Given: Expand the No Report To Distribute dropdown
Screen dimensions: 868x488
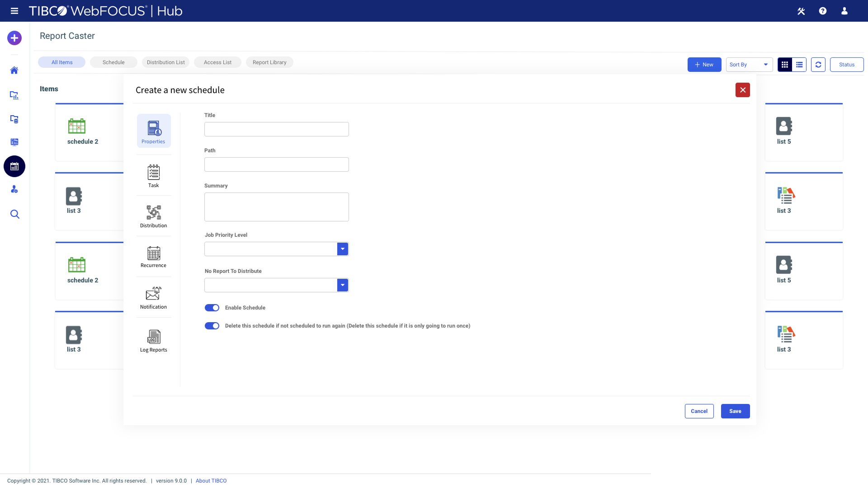Looking at the screenshot, I should pos(343,285).
